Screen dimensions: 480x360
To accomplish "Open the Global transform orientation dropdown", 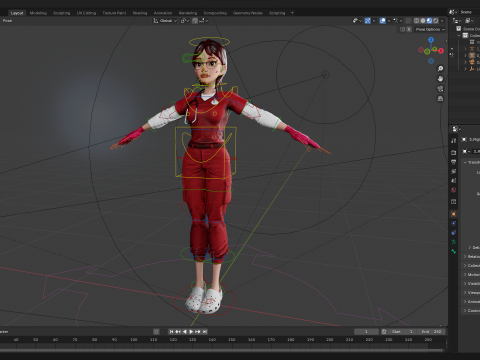I will click(165, 21).
